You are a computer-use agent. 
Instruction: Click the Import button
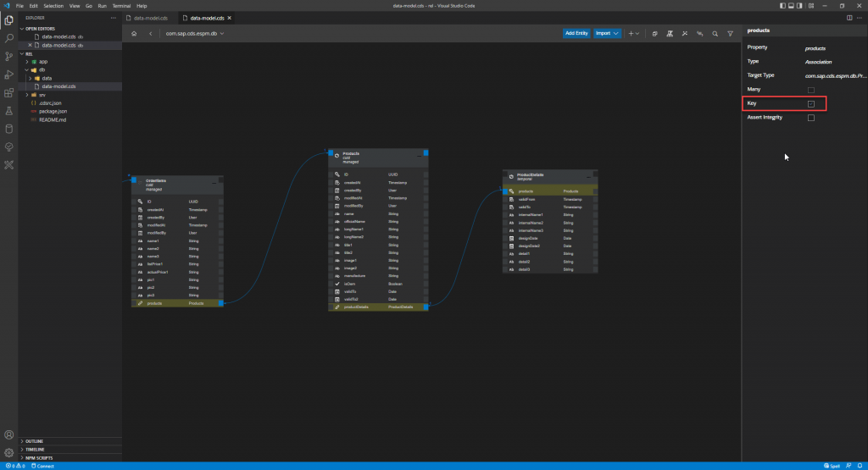click(607, 34)
